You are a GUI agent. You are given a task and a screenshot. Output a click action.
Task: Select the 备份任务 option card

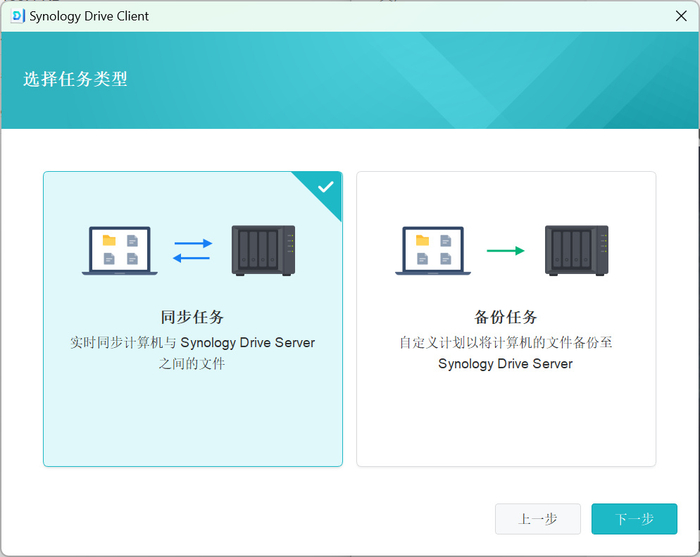tap(506, 319)
